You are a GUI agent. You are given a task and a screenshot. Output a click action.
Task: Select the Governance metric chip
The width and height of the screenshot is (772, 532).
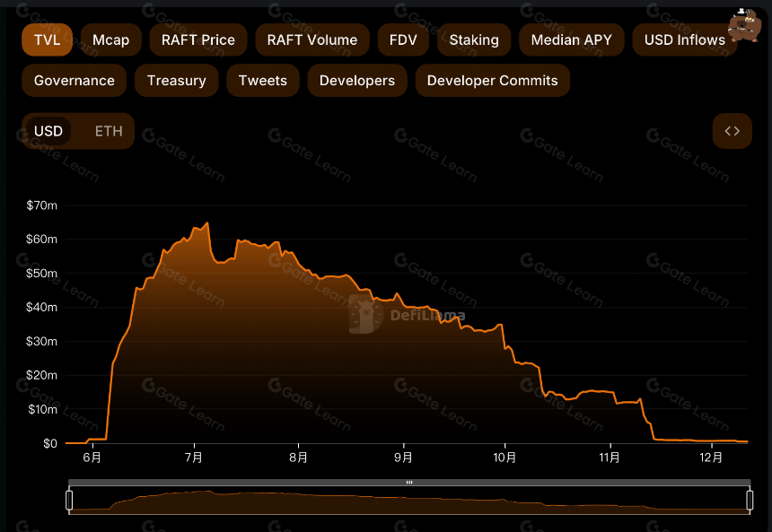(x=75, y=80)
